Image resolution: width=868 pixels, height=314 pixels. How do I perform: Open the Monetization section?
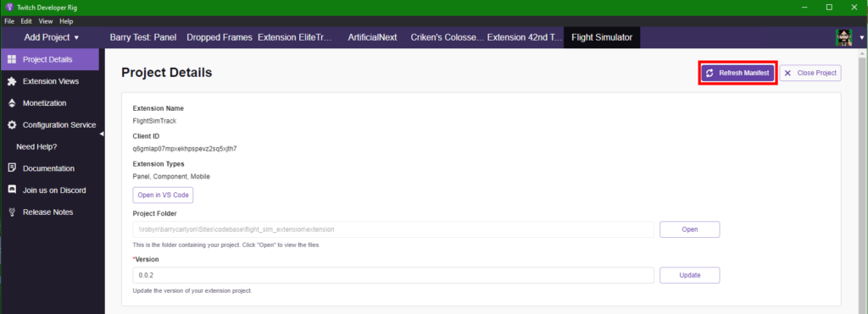pos(50,102)
